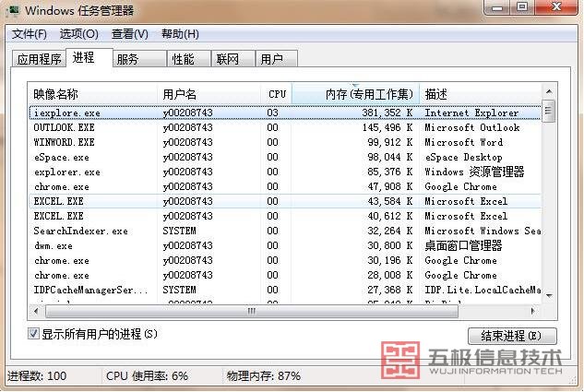The height and width of the screenshot is (392, 584).
Task: Close the Task Manager window
Action: click(556, 7)
